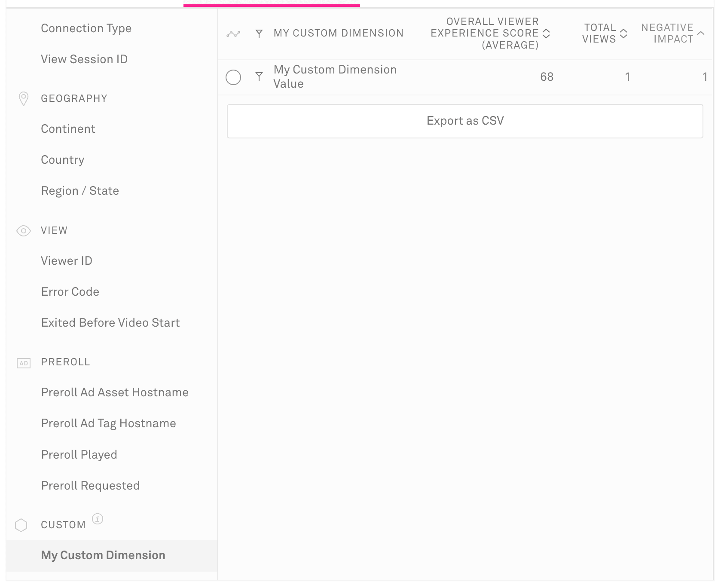Select the Country dimension
This screenshot has height=588, width=721.
point(63,160)
